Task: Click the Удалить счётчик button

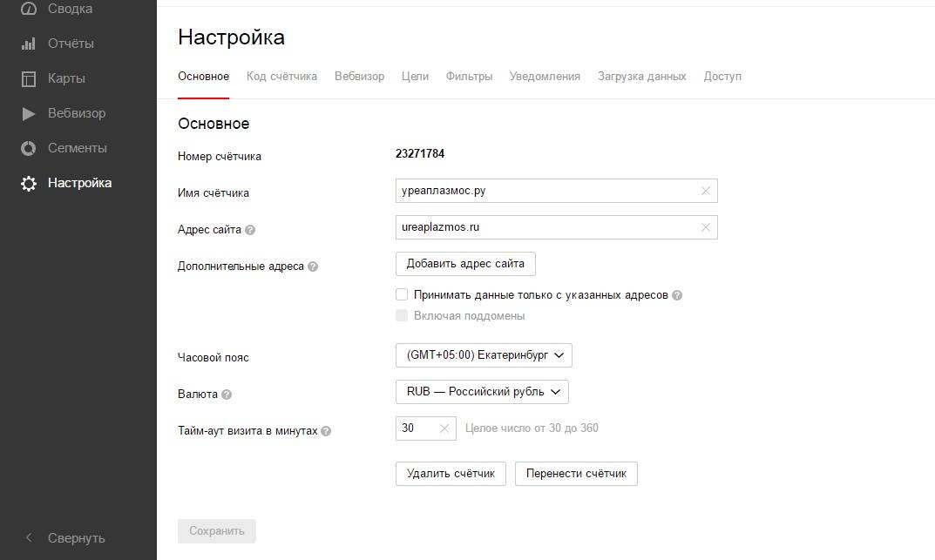Action: 451,474
